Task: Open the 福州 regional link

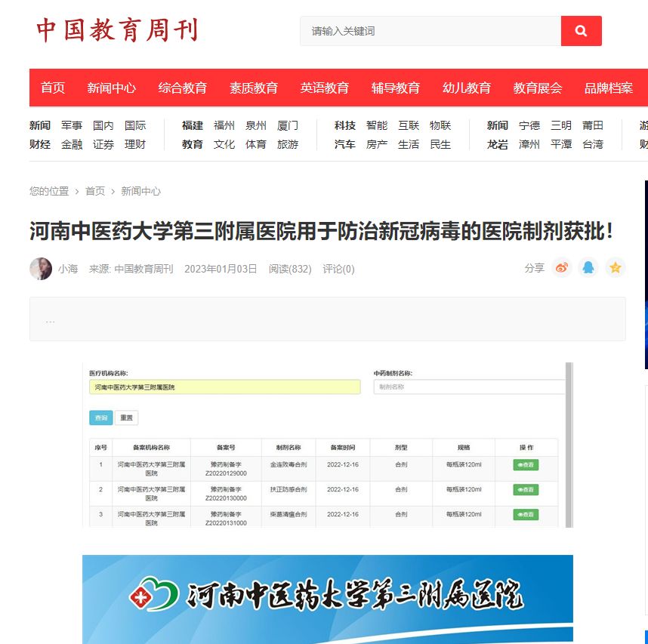Action: pyautogui.click(x=224, y=125)
